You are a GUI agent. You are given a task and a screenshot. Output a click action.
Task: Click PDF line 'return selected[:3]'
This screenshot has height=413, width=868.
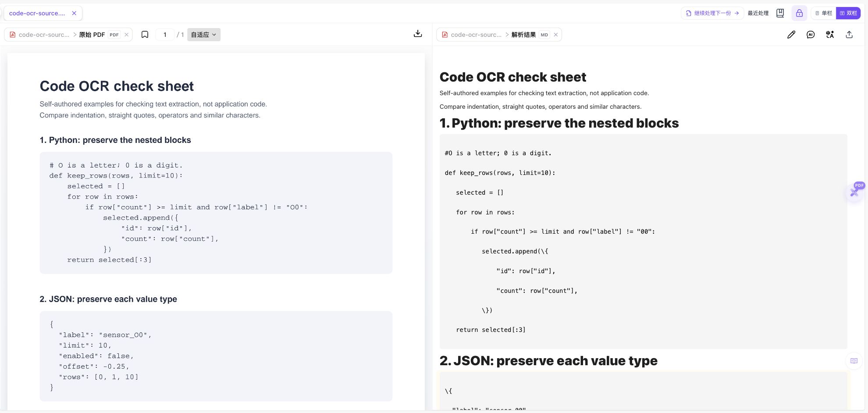[109, 260]
